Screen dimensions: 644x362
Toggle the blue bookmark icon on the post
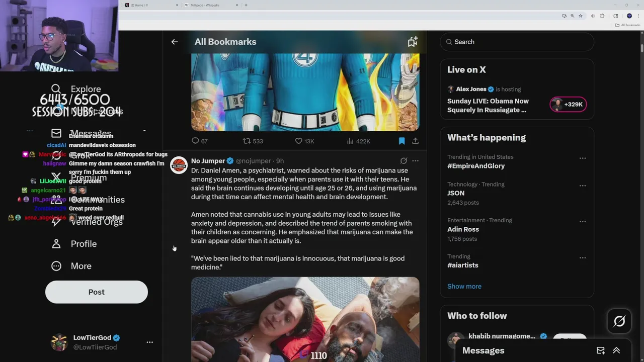401,141
